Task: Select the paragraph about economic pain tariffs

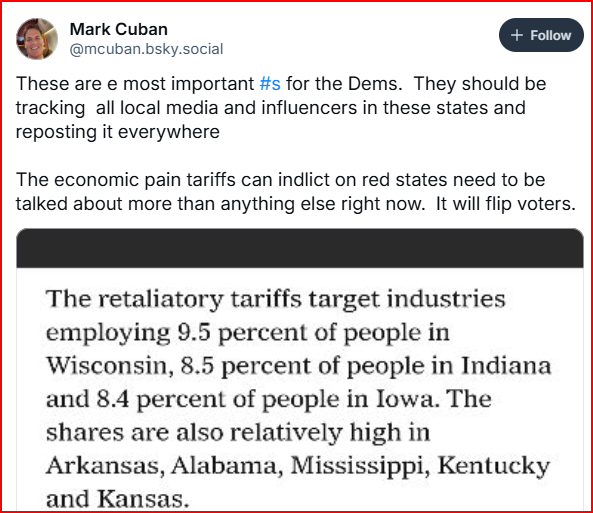Action: tap(296, 191)
